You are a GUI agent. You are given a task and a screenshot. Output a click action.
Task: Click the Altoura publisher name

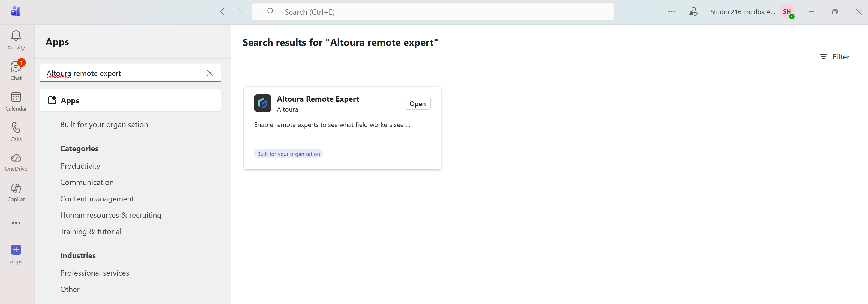pyautogui.click(x=287, y=109)
